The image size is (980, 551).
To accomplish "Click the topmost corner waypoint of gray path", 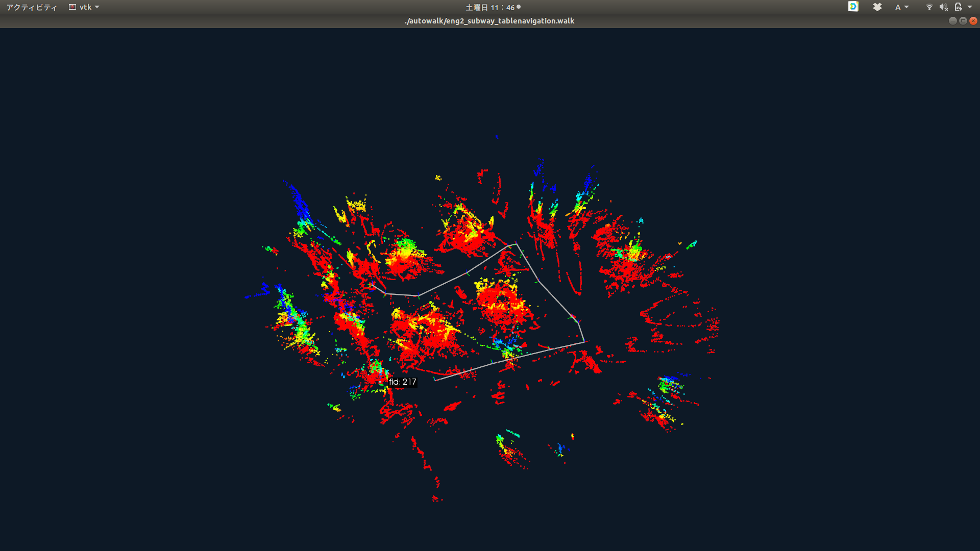I will (x=516, y=244).
